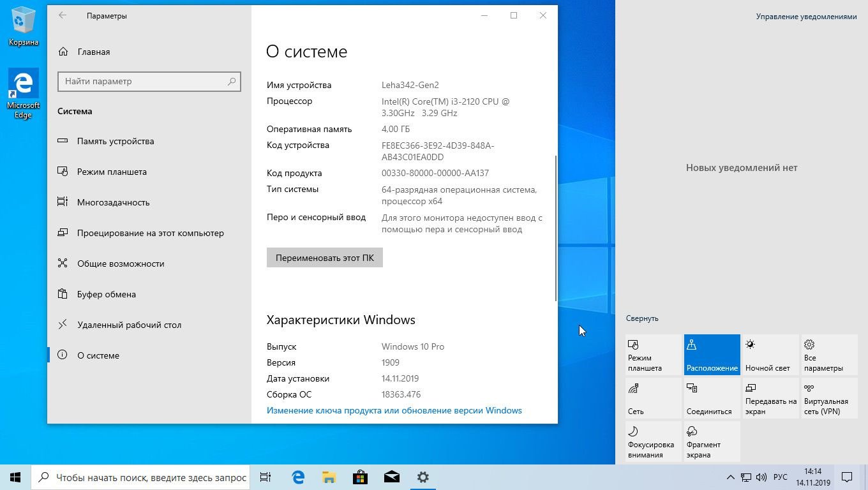Screen dimensions: 868x490
Task: Click the Settings window vertical scrollbar
Action: pyautogui.click(x=556, y=228)
